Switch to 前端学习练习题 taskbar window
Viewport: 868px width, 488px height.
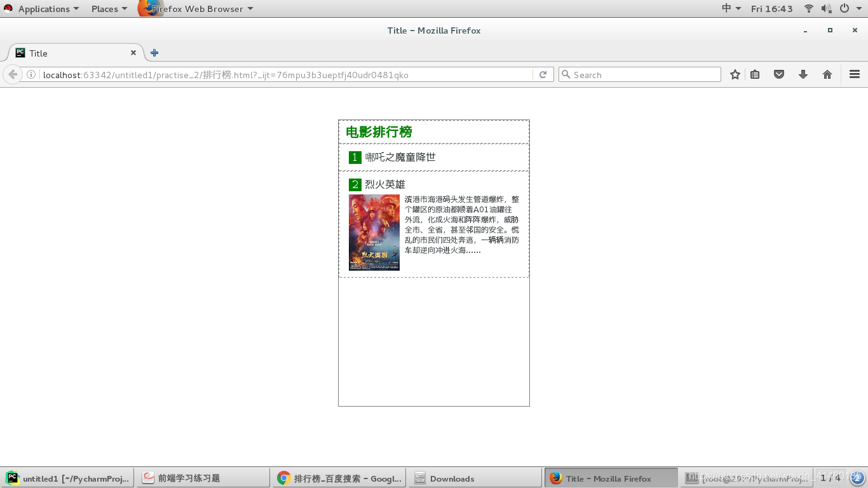[202, 478]
